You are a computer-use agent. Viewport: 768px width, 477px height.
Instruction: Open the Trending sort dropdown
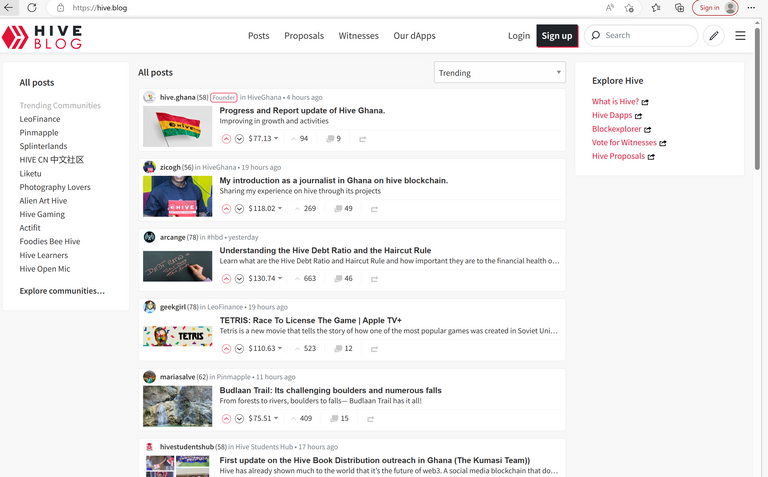click(500, 72)
